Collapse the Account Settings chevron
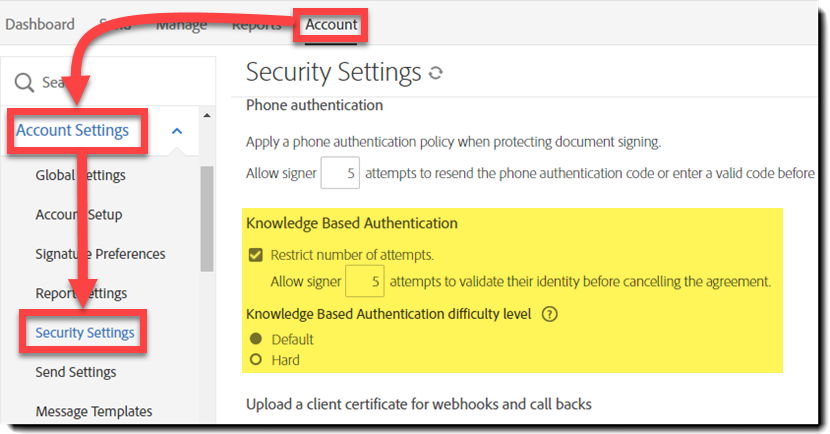This screenshot has width=830, height=434. click(x=177, y=131)
